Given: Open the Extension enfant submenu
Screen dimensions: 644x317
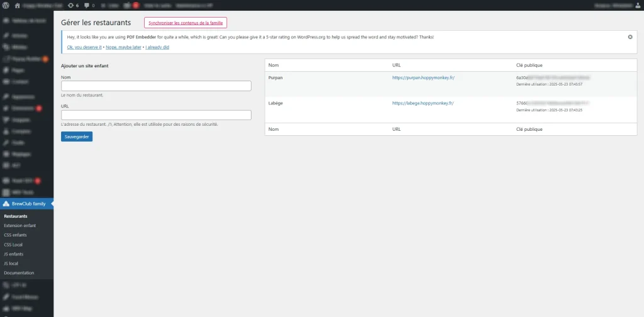Looking at the screenshot, I should point(19,225).
